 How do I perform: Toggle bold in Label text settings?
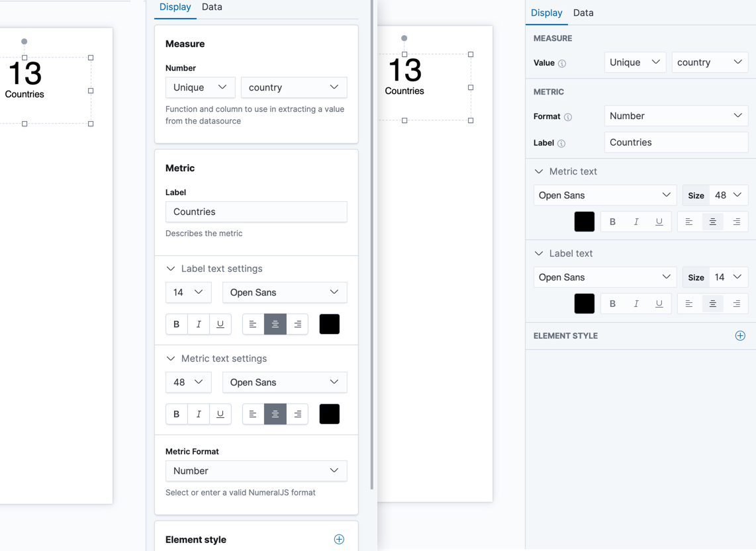coord(177,324)
